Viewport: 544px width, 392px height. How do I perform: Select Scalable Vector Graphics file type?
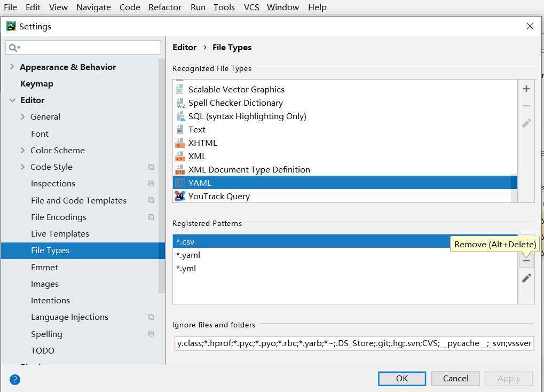coord(345,90)
